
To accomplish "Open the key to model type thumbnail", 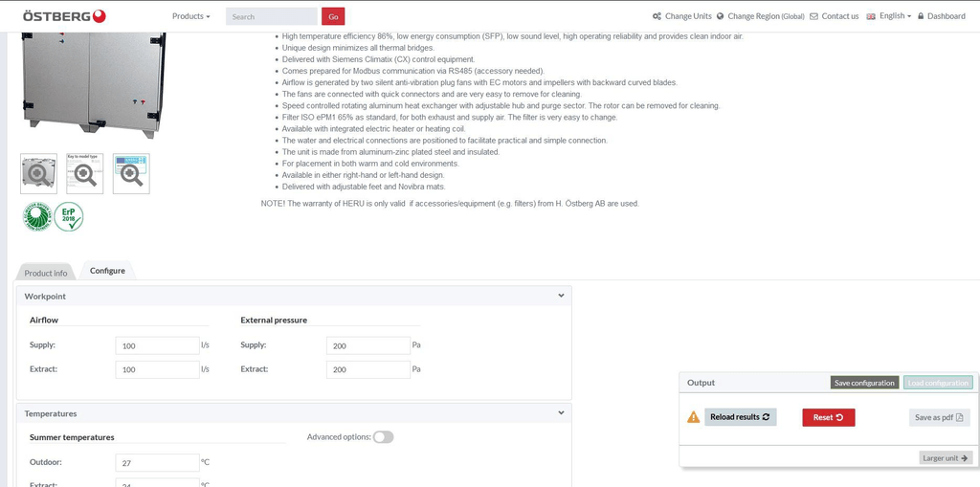I will [x=84, y=173].
